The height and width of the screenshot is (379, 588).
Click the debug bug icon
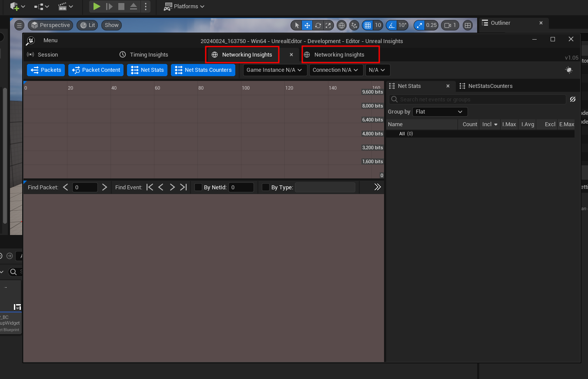[568, 70]
